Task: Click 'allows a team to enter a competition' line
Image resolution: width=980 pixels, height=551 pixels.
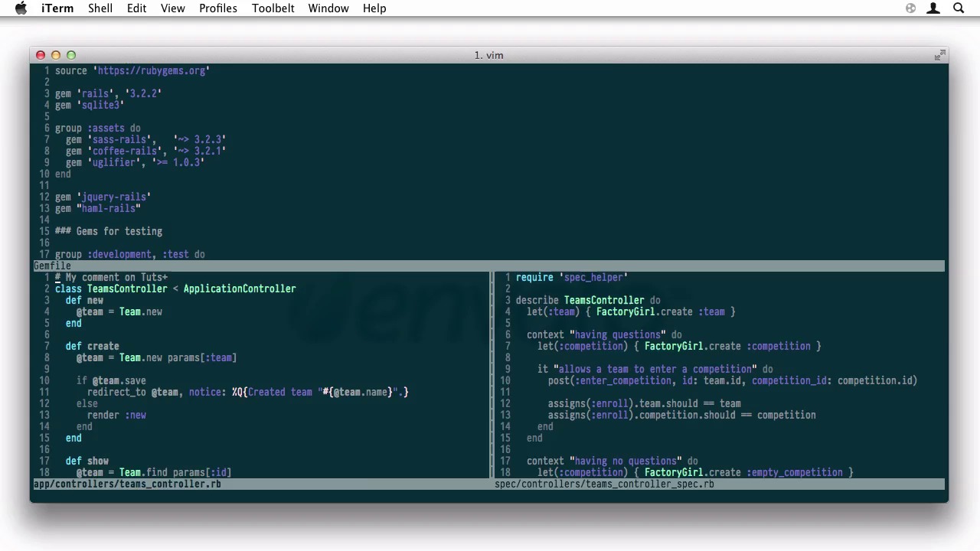Action: pos(655,369)
